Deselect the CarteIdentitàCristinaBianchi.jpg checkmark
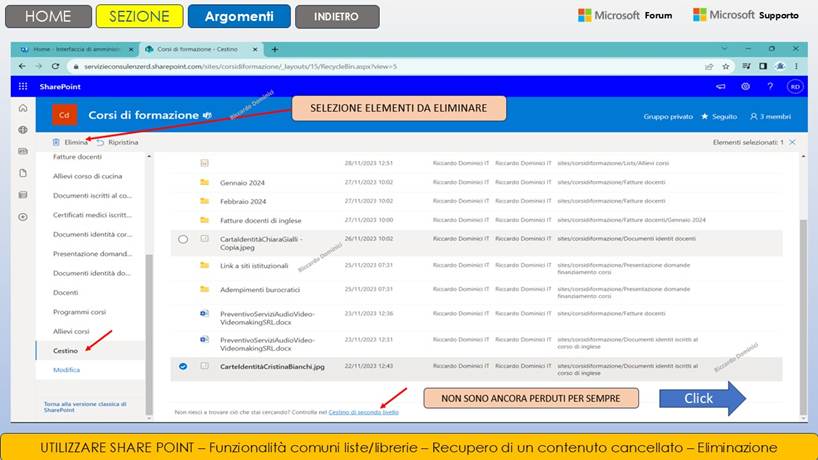 pos(183,367)
